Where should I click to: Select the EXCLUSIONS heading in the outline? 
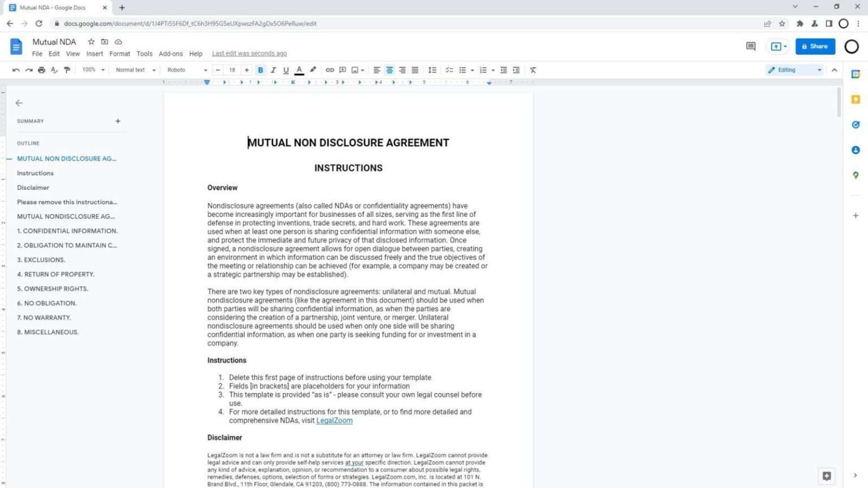41,259
